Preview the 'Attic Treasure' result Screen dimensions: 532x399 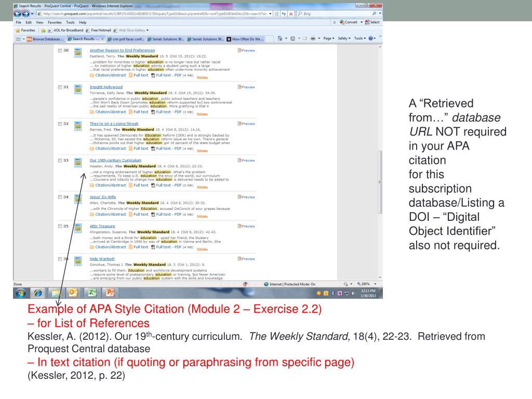[246, 227]
